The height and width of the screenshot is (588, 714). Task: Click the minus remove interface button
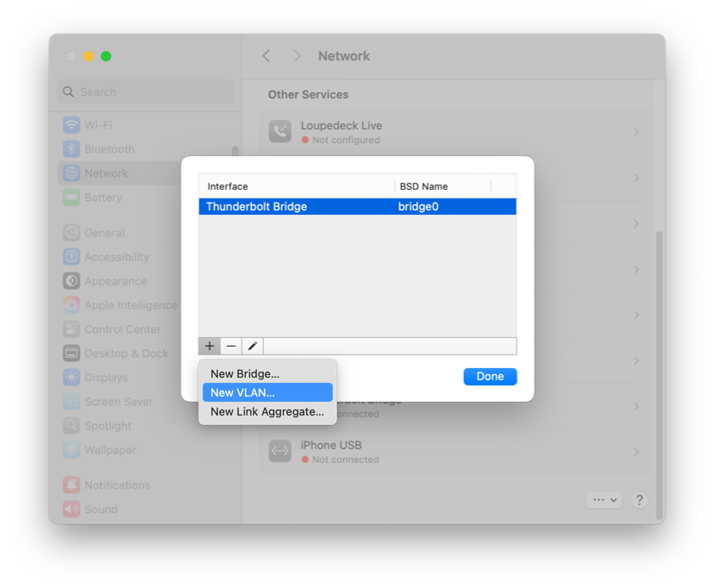(x=231, y=346)
